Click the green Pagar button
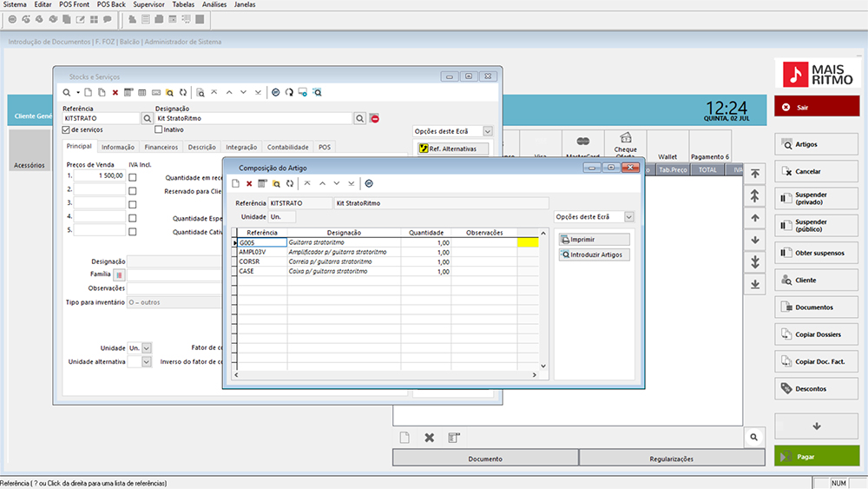 [817, 456]
